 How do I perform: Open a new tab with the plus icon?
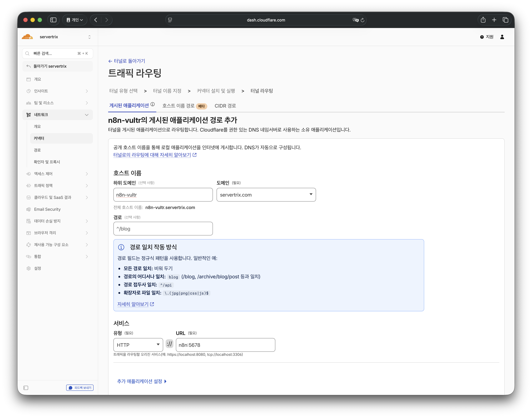pyautogui.click(x=494, y=20)
